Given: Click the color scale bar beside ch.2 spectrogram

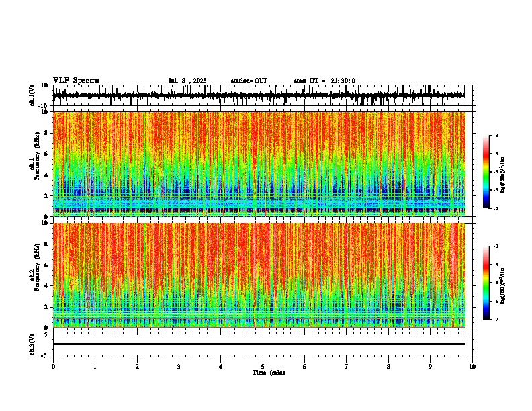Looking at the screenshot, I should tap(486, 283).
